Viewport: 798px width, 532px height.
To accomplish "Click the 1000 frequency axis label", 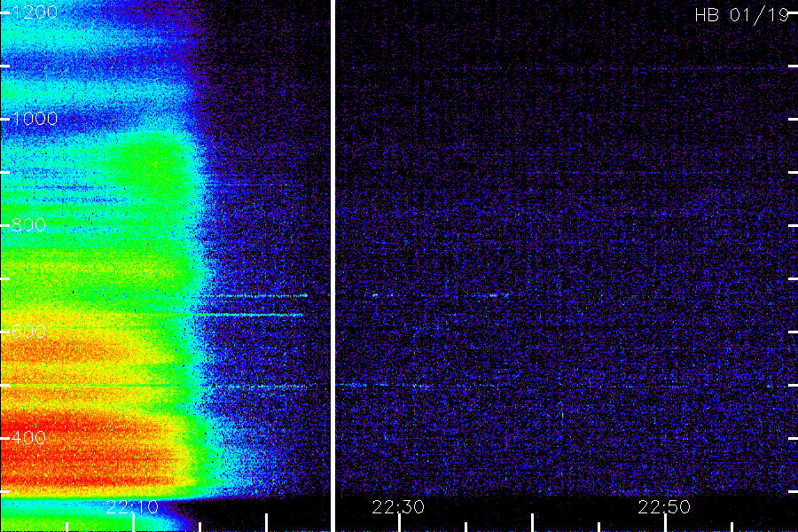I will [35, 119].
